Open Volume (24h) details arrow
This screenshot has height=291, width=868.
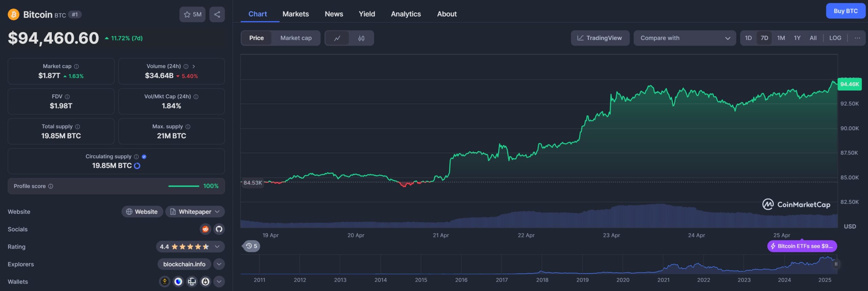coord(194,67)
